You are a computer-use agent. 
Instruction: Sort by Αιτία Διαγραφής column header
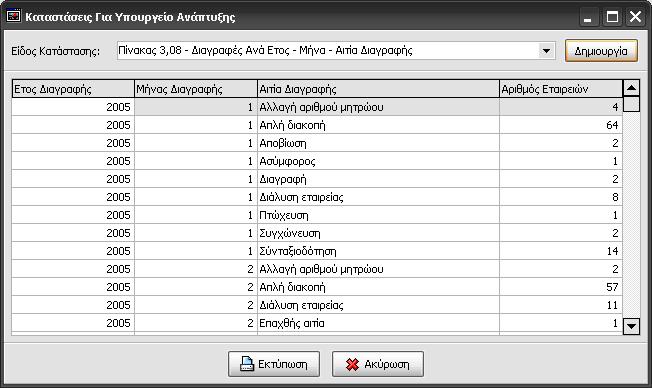(x=378, y=89)
